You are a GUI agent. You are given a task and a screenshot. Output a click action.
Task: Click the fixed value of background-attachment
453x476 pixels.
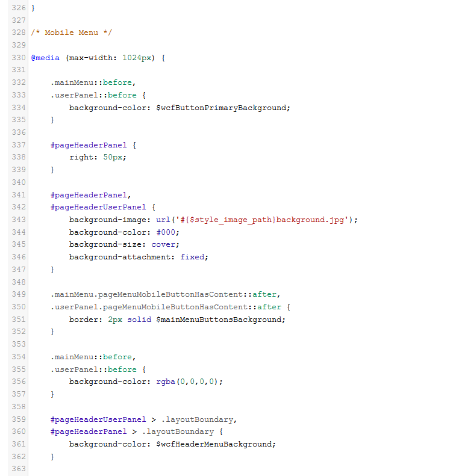tap(193, 257)
